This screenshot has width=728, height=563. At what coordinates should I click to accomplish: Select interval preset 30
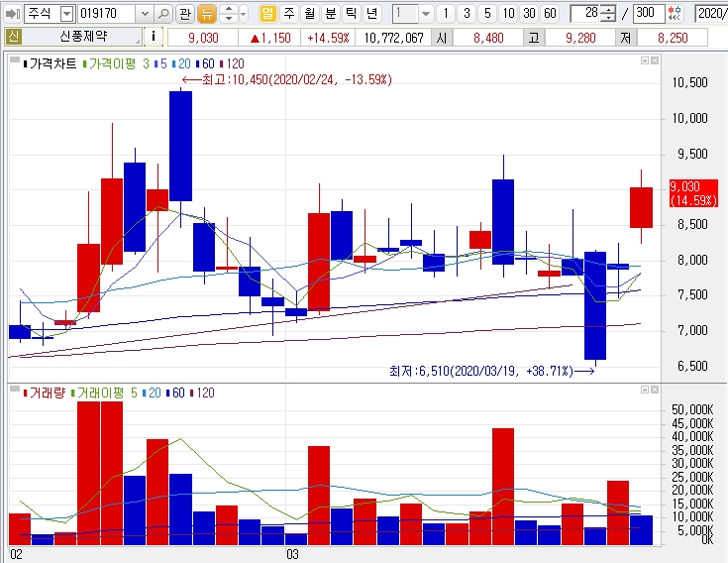click(x=529, y=14)
